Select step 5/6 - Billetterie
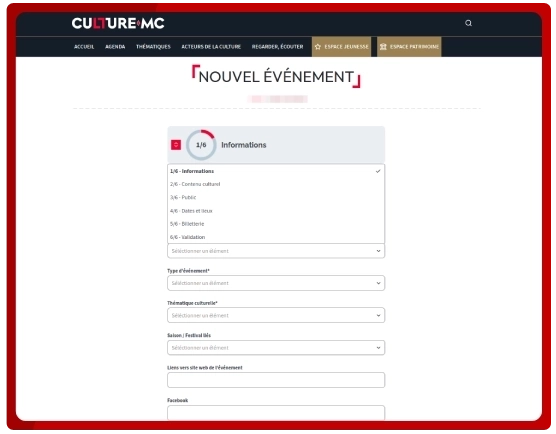 pyautogui.click(x=276, y=224)
